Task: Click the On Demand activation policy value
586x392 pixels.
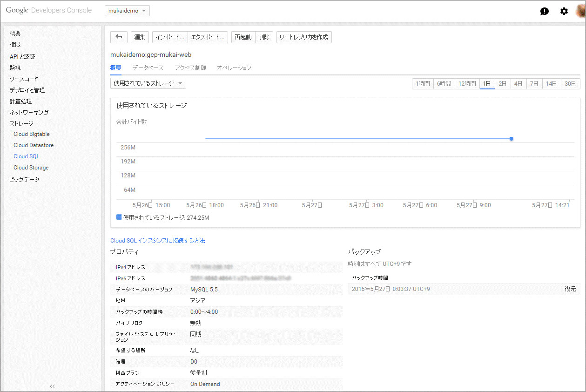Action: point(205,384)
